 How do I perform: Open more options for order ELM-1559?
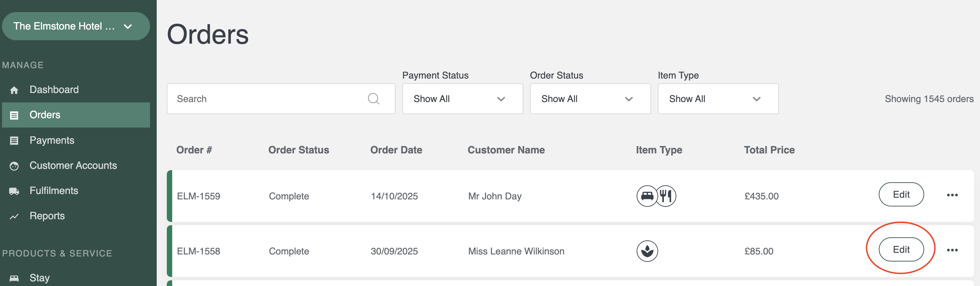(x=952, y=195)
